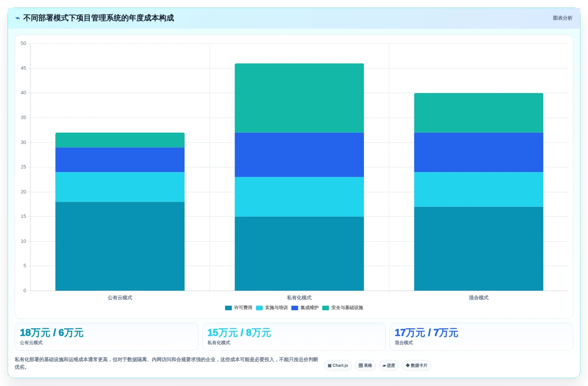Click the 安全与基础设施 segment of 混合模式 bar
588x386 pixels.
pyautogui.click(x=478, y=113)
